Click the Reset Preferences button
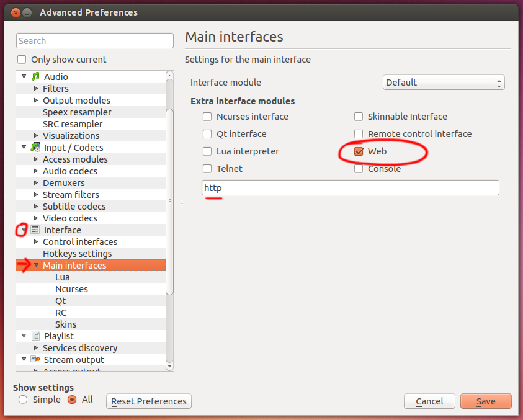This screenshot has width=523, height=420. (x=149, y=401)
